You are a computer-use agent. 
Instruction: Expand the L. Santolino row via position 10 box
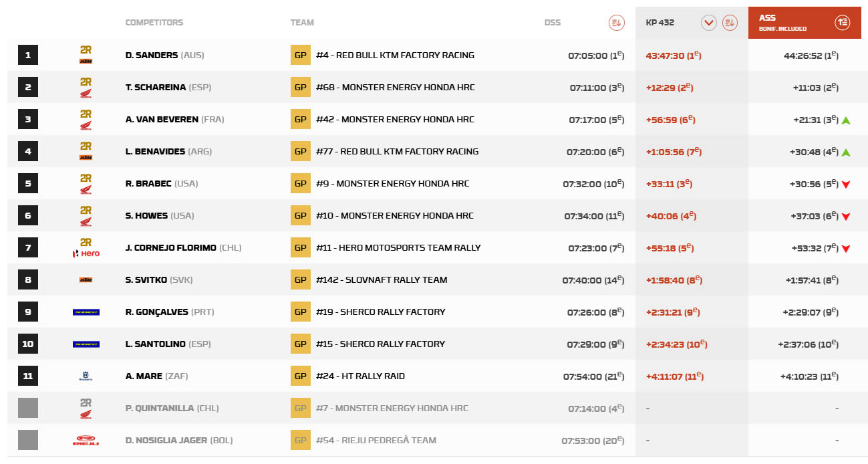pos(28,344)
